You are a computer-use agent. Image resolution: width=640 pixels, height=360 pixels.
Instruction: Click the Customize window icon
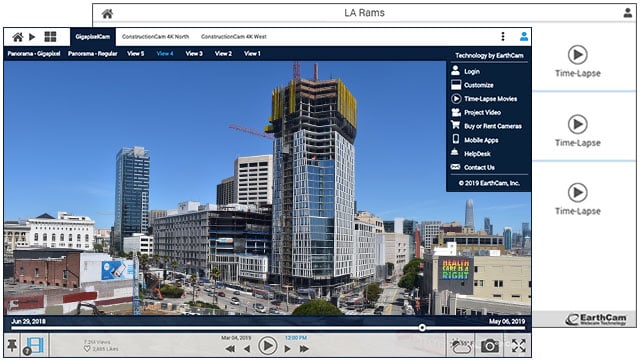pyautogui.click(x=456, y=85)
